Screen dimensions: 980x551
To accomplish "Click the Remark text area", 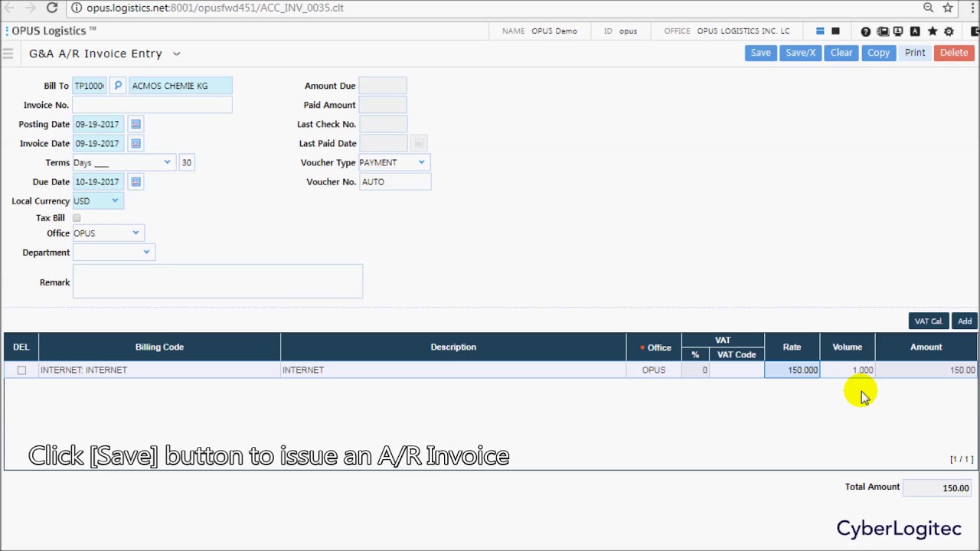I will coord(218,282).
